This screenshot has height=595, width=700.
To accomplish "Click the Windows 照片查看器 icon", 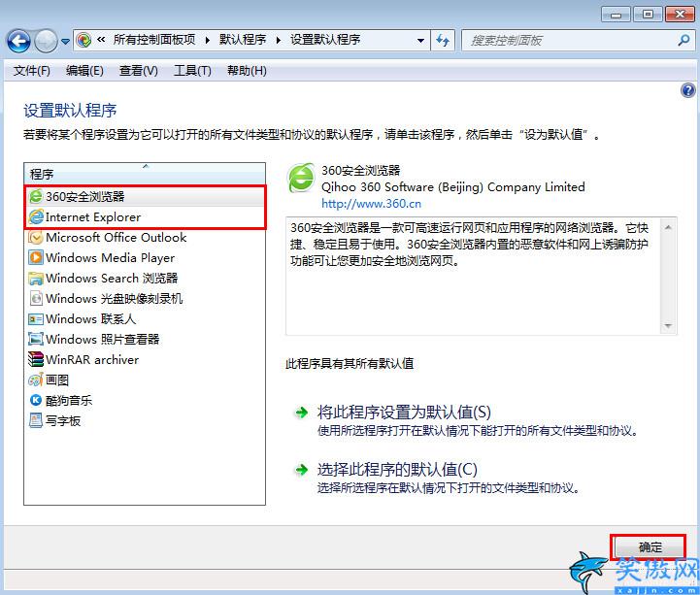I will [36, 339].
